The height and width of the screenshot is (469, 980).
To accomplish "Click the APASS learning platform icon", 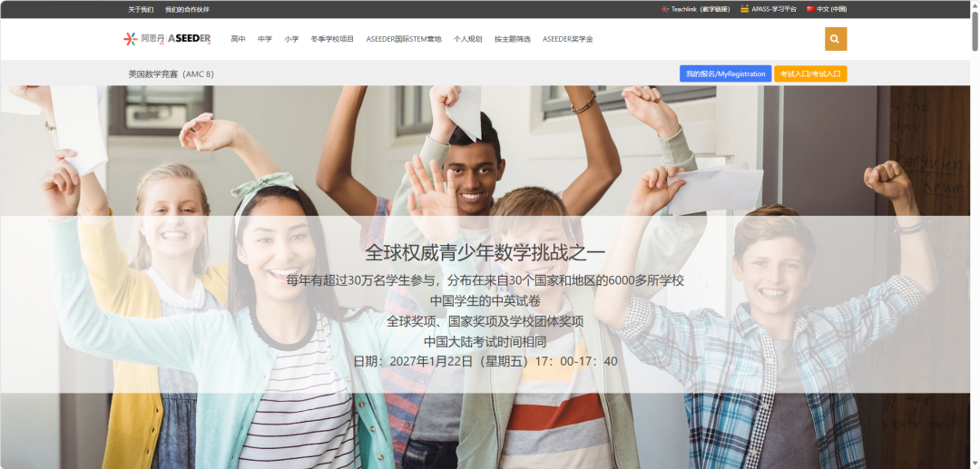I will tap(744, 9).
